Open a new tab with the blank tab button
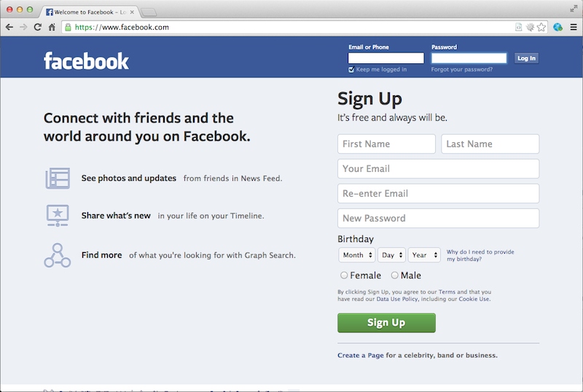The image size is (583, 392). 149,12
